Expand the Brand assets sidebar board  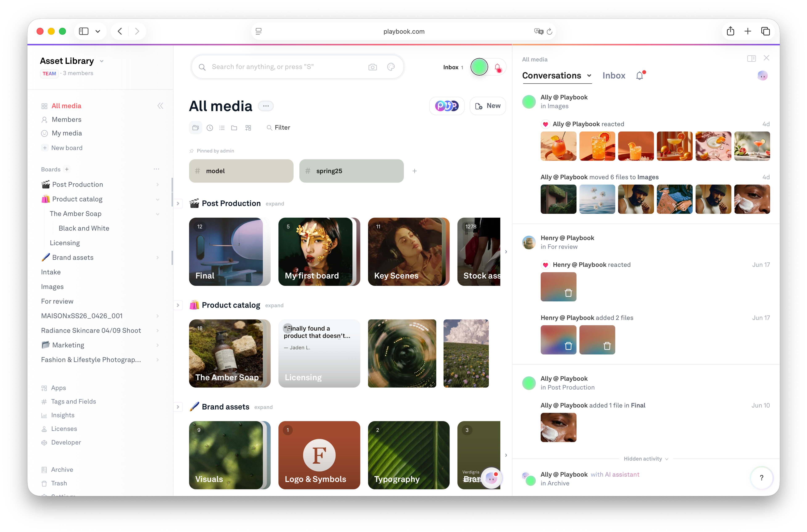click(158, 257)
